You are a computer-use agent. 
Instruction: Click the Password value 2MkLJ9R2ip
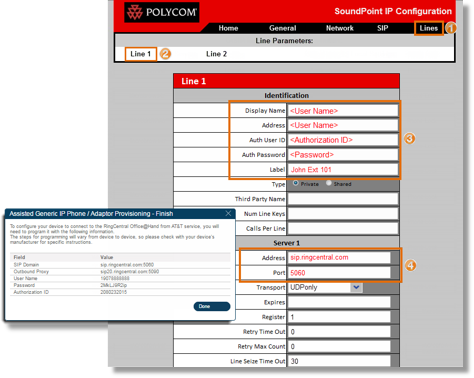(x=113, y=285)
